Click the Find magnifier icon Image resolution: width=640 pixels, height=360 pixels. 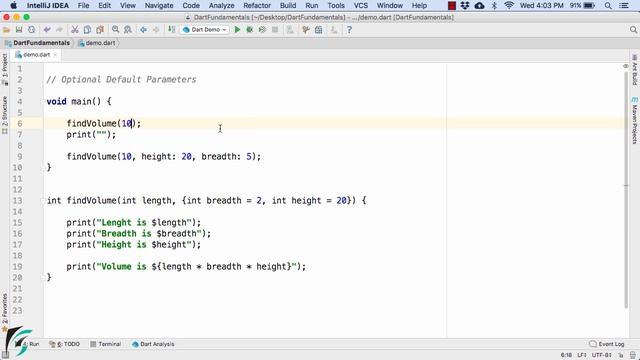point(116,30)
